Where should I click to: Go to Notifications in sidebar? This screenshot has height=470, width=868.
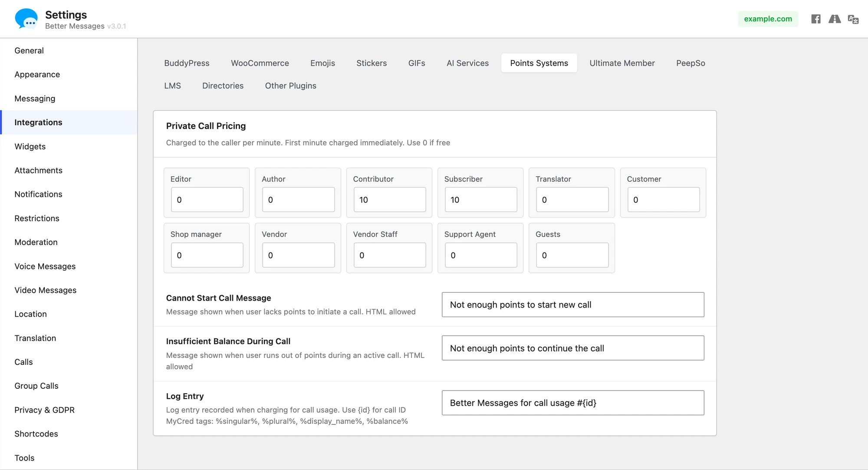pyautogui.click(x=69, y=194)
